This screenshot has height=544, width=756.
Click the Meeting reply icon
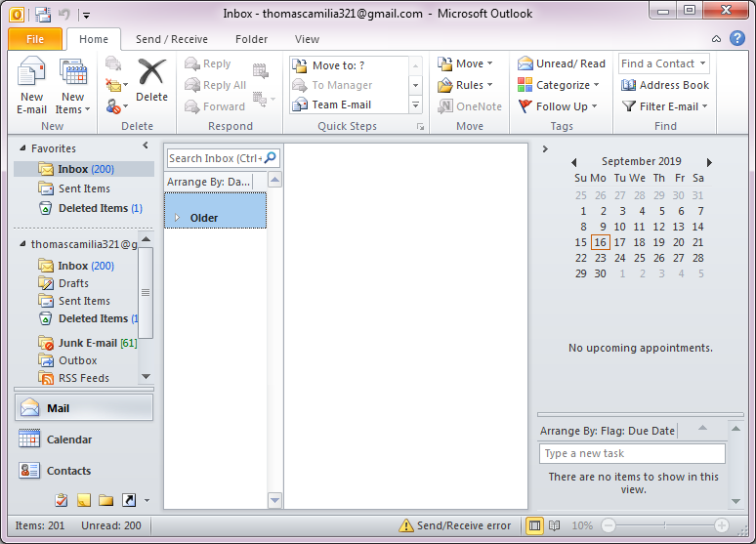261,71
